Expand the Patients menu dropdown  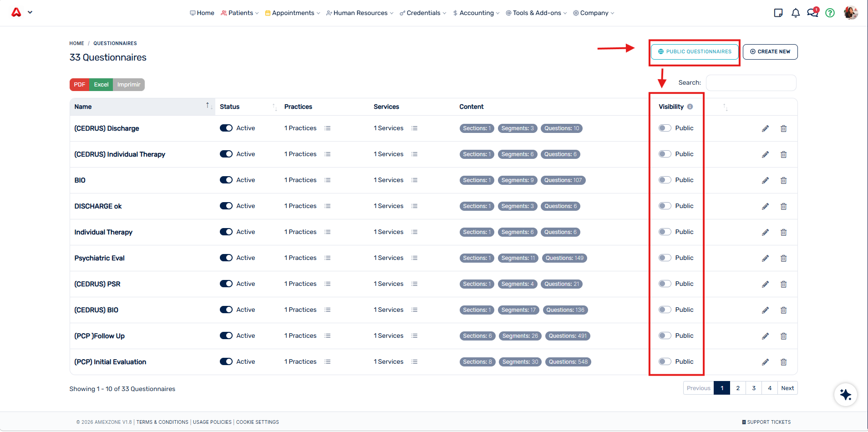pos(240,13)
